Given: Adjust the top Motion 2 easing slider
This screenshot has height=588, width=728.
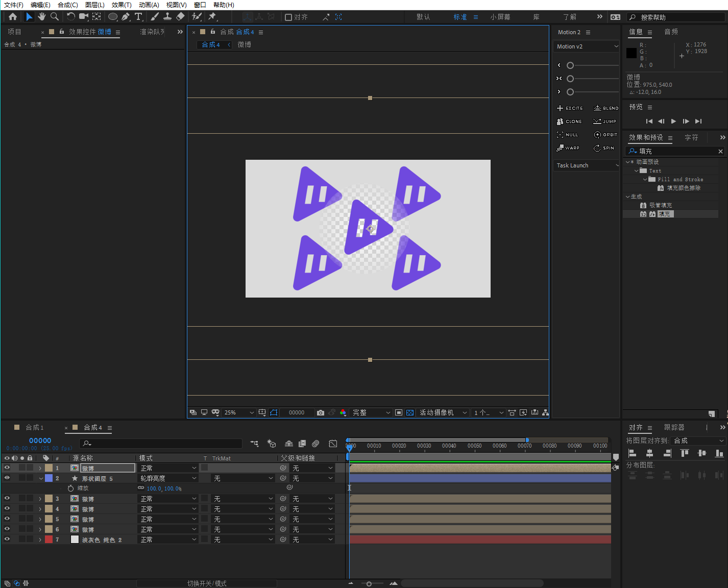Looking at the screenshot, I should [570, 65].
